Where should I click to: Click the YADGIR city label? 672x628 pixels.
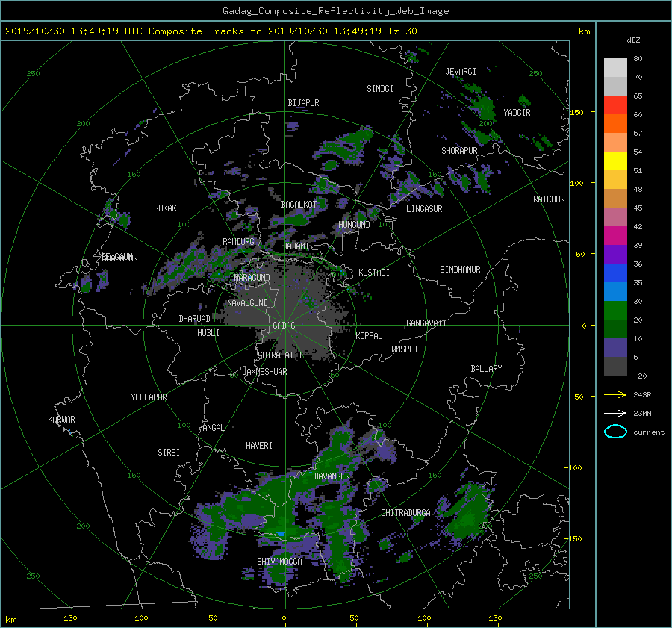517,113
